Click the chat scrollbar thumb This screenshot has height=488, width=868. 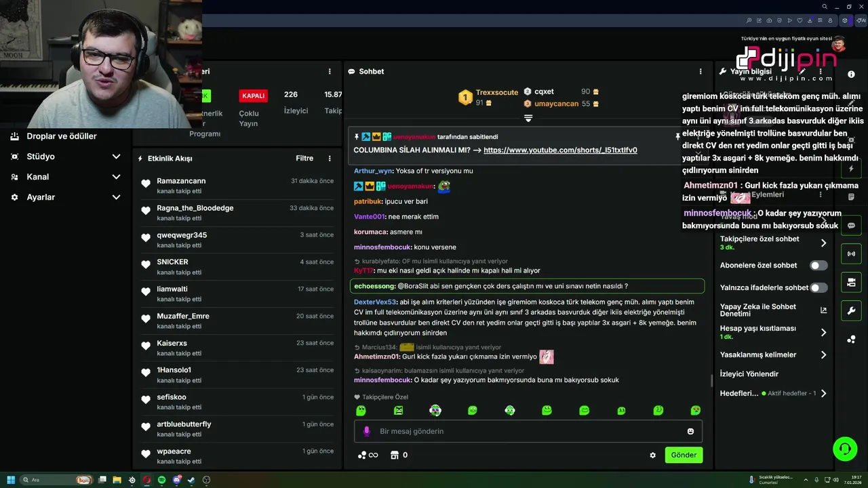711,380
